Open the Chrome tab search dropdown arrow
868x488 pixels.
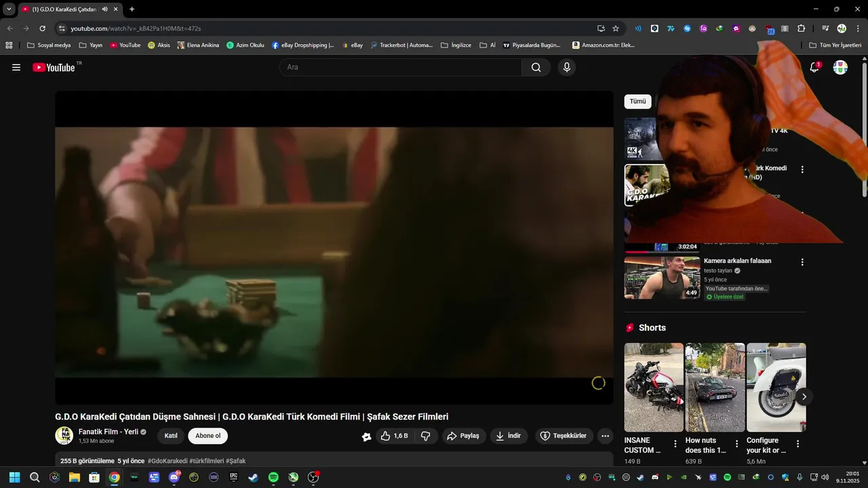[x=9, y=9]
